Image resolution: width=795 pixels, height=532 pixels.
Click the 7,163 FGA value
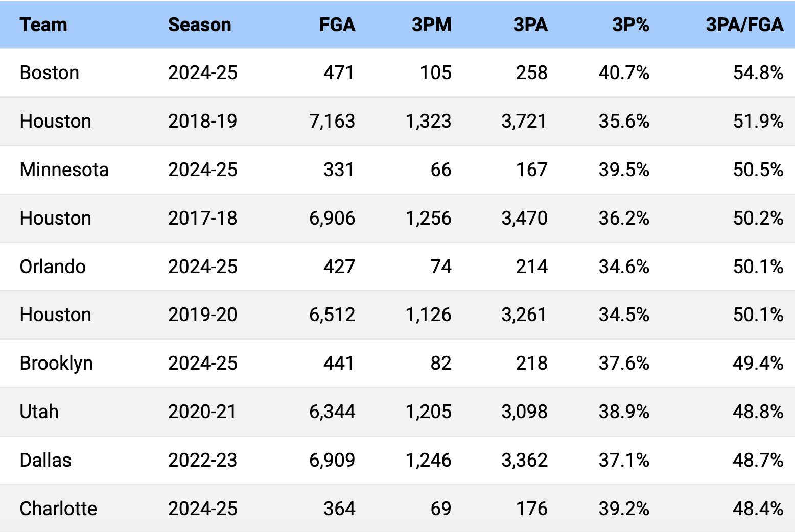332,121
